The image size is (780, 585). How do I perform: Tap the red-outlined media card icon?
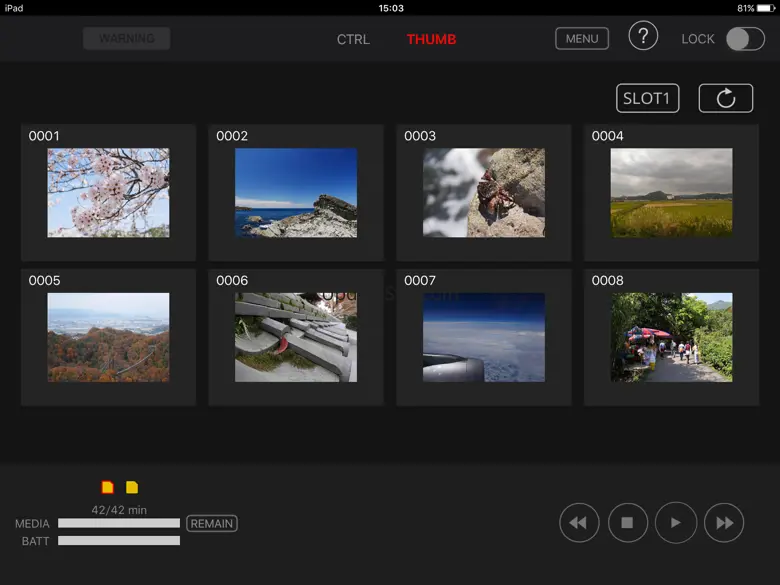[107, 488]
